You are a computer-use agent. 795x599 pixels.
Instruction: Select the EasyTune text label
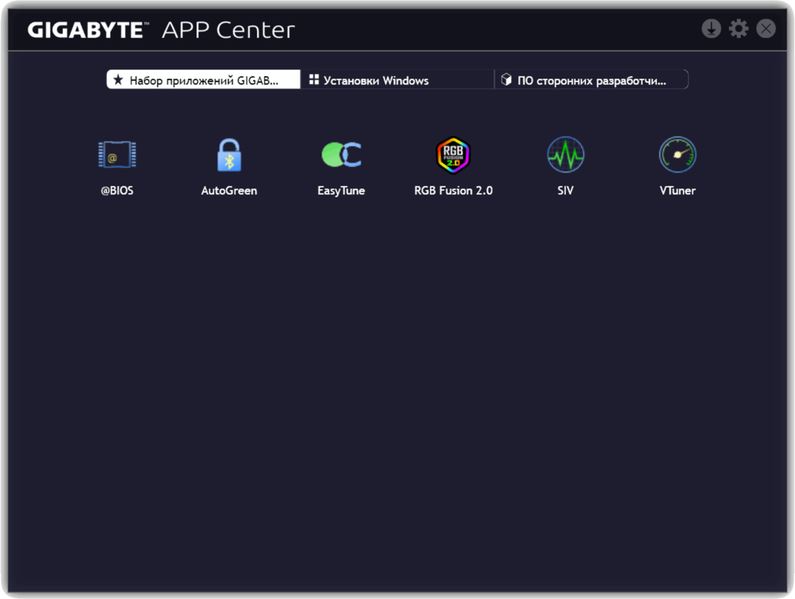341,190
